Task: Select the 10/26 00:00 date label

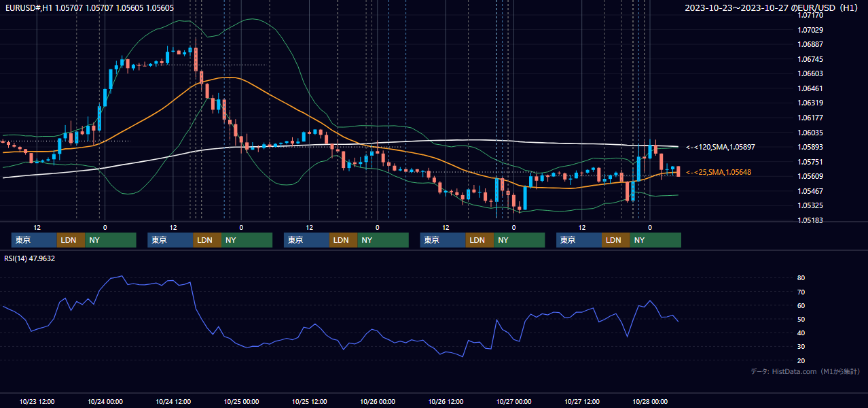Action: (378, 401)
